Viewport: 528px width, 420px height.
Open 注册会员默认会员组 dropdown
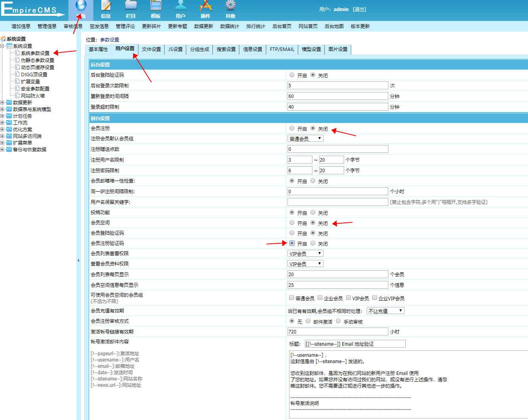(305, 138)
